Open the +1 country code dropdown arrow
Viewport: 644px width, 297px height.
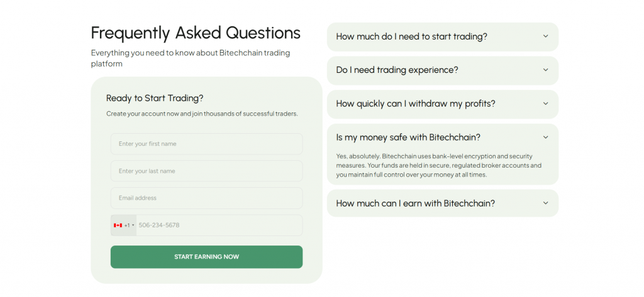click(x=133, y=225)
